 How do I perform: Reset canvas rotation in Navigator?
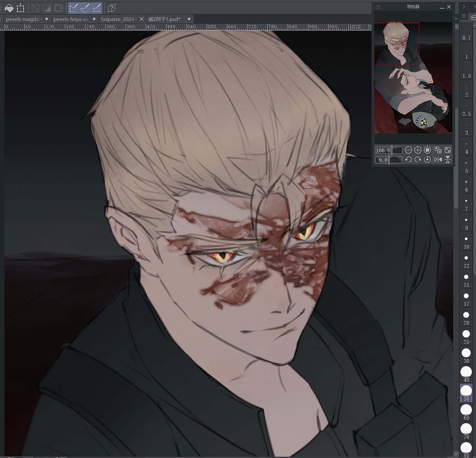(x=427, y=160)
